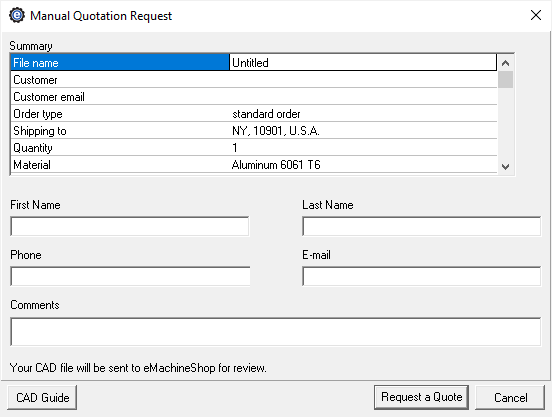Click into the E-mail text box
This screenshot has height=417, width=552.
(421, 276)
